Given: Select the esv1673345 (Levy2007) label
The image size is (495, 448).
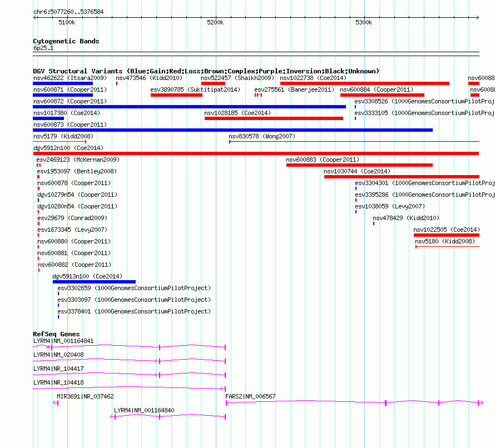Looking at the screenshot, I should pyautogui.click(x=72, y=230).
